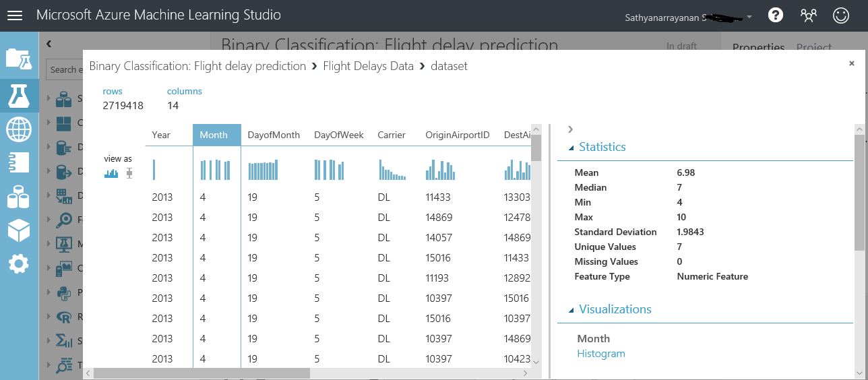
Task: Click the table's scroll-down arrow
Action: (536, 362)
